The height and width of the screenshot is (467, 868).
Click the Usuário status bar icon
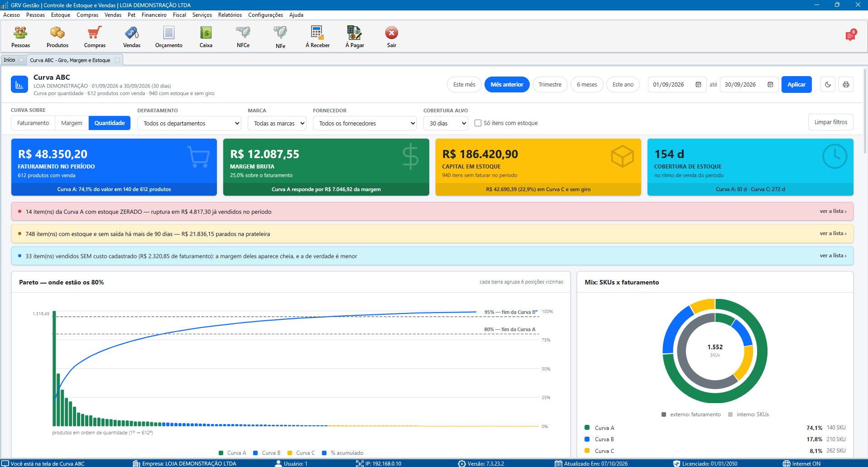(278, 463)
